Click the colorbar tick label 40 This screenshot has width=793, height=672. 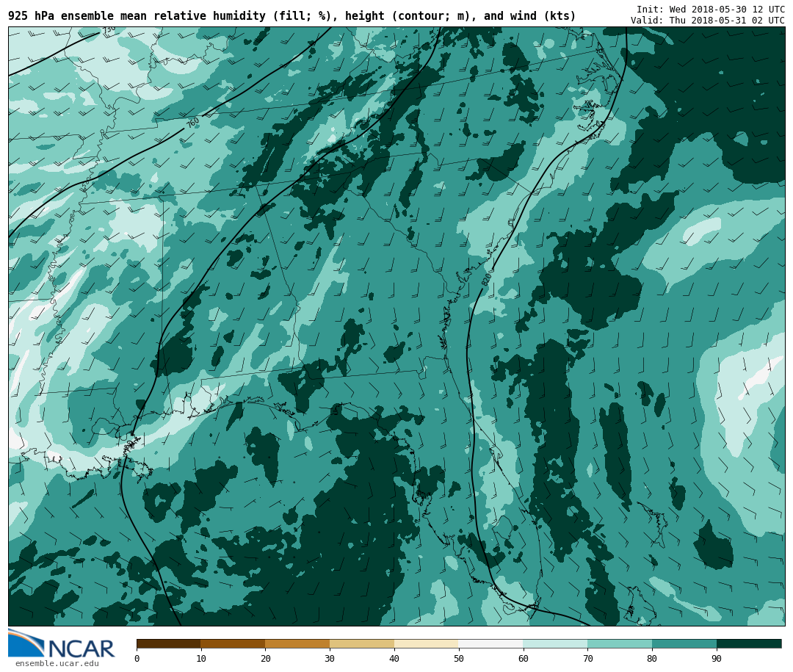(x=394, y=658)
